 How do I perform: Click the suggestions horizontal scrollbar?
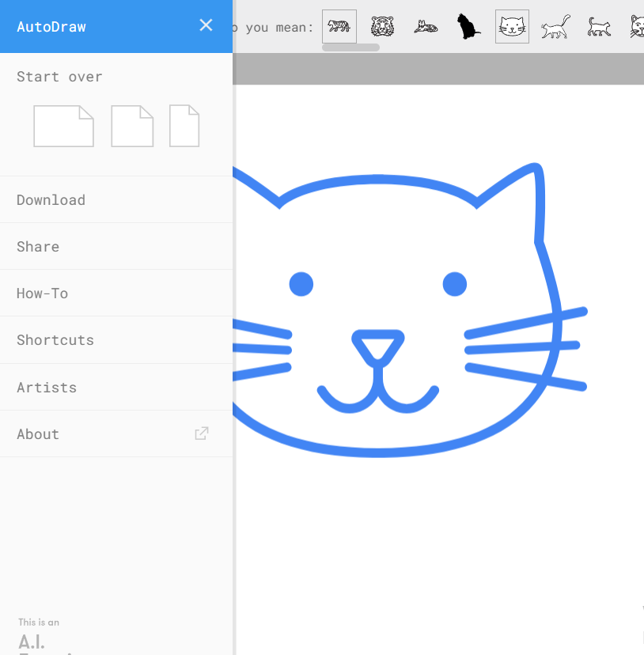[350, 47]
